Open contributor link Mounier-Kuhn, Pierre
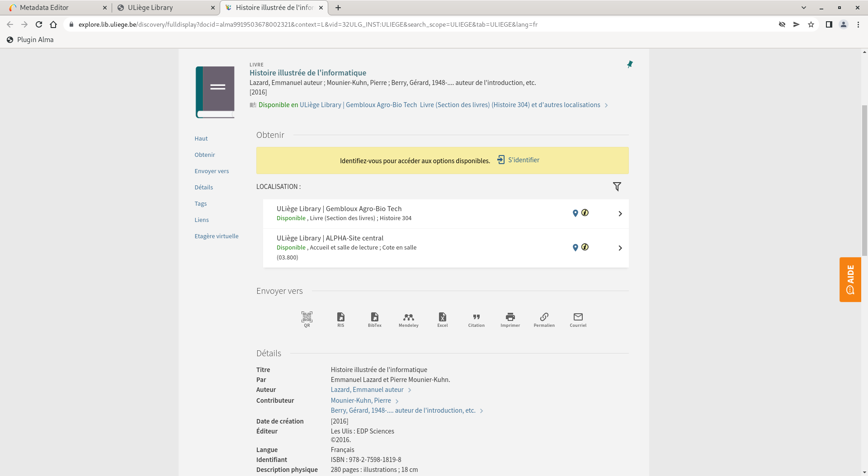Viewport: 868px width, 476px height. (361, 401)
